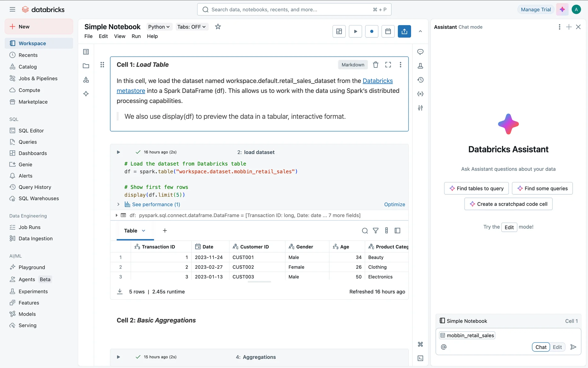
Task: Open the comments icon in right sidebar
Action: [x=420, y=52]
